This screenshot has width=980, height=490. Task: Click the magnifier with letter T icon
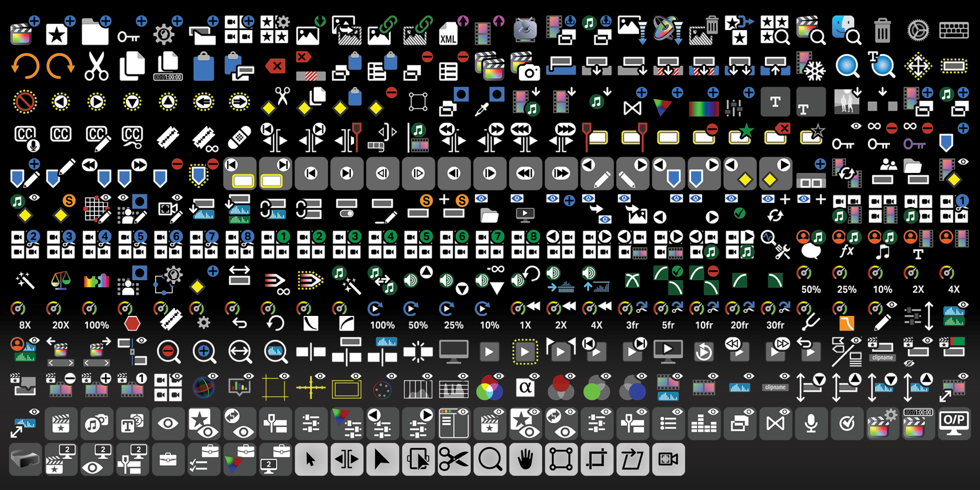pos(882,65)
